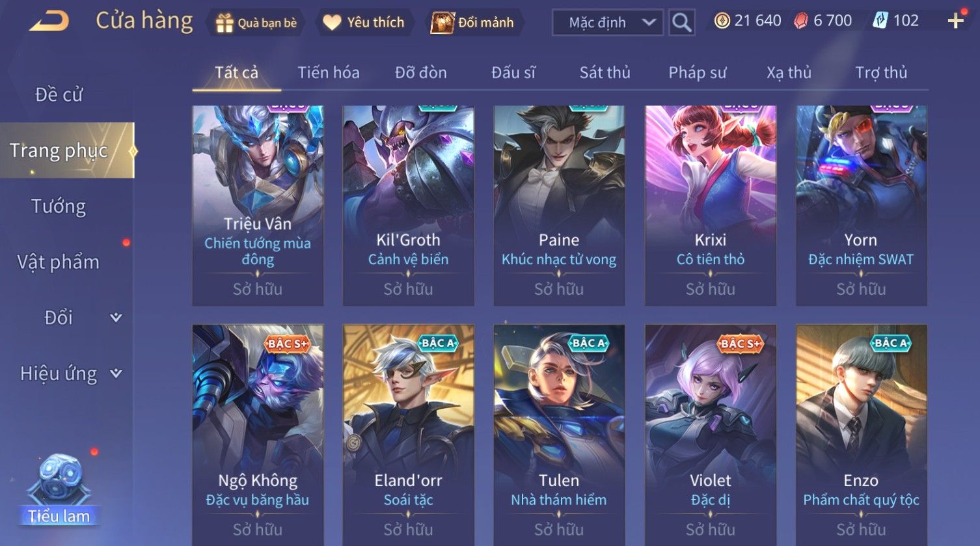Add currency with the plus icon
The height and width of the screenshot is (546, 980).
click(955, 21)
